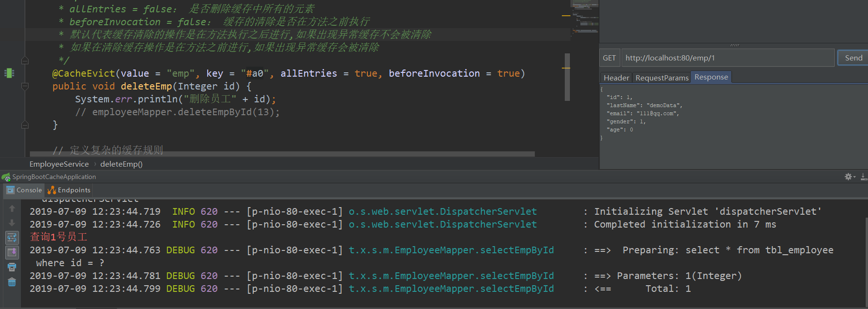Click the cacheable gutter icon beside @CacheEvict

click(x=9, y=73)
